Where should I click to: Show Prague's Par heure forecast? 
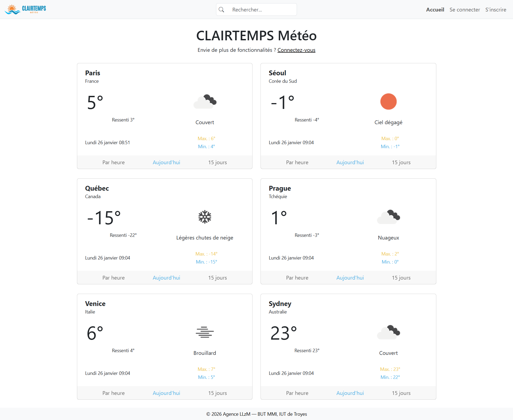[297, 278]
